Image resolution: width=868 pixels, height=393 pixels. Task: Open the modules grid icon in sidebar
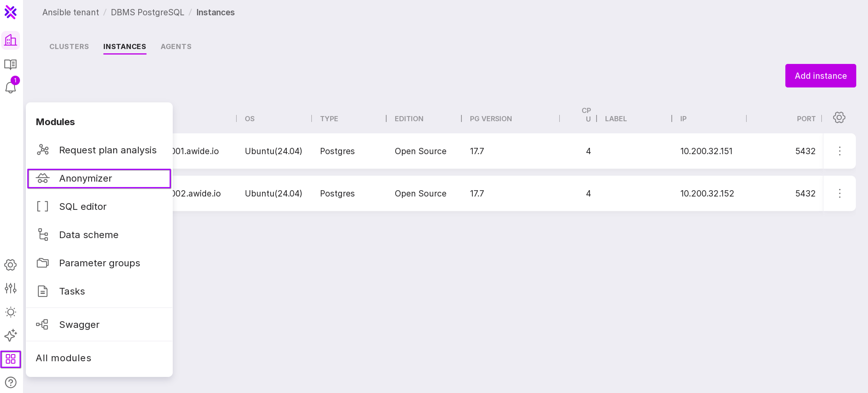point(10,359)
